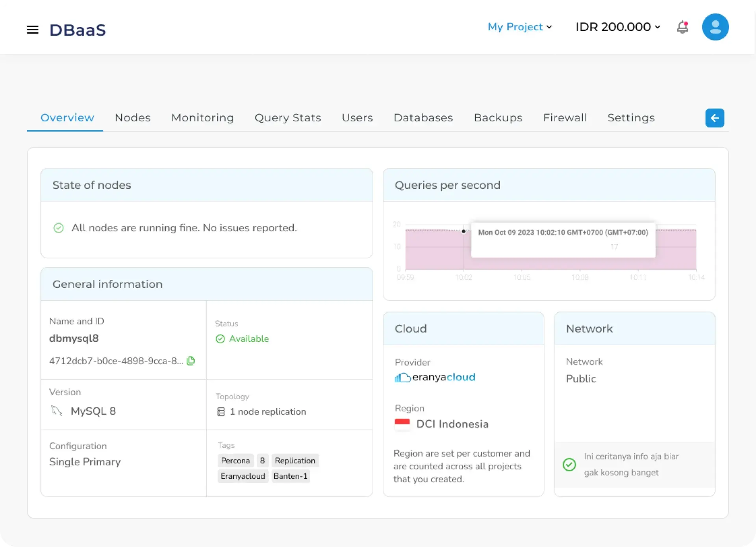
Task: Click the 10:05 tick on the chart axis
Action: 522,277
